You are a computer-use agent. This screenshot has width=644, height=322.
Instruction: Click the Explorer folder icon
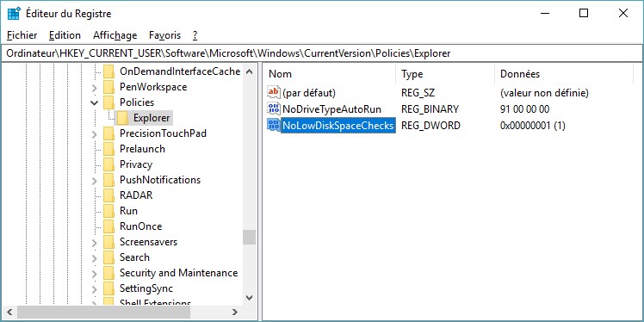pos(122,118)
